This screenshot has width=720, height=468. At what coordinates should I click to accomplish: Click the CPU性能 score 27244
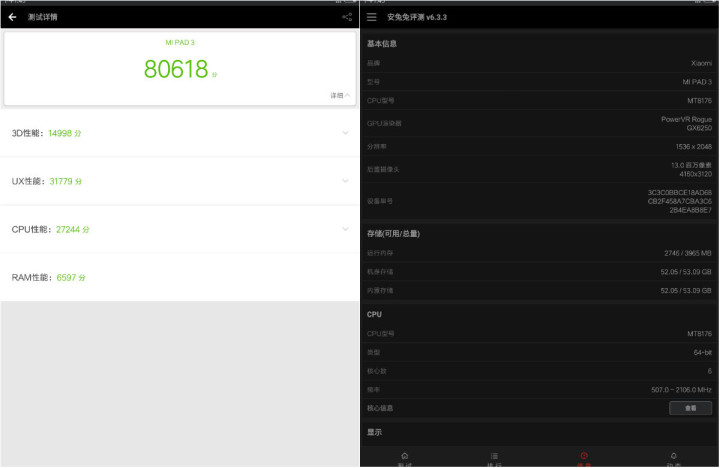coord(68,229)
